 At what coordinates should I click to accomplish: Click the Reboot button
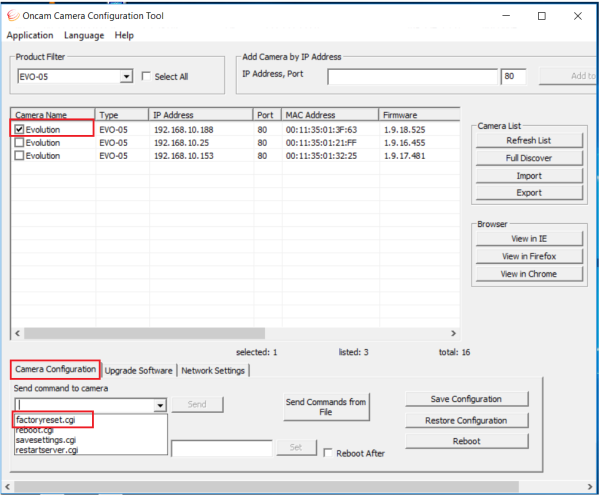(466, 441)
